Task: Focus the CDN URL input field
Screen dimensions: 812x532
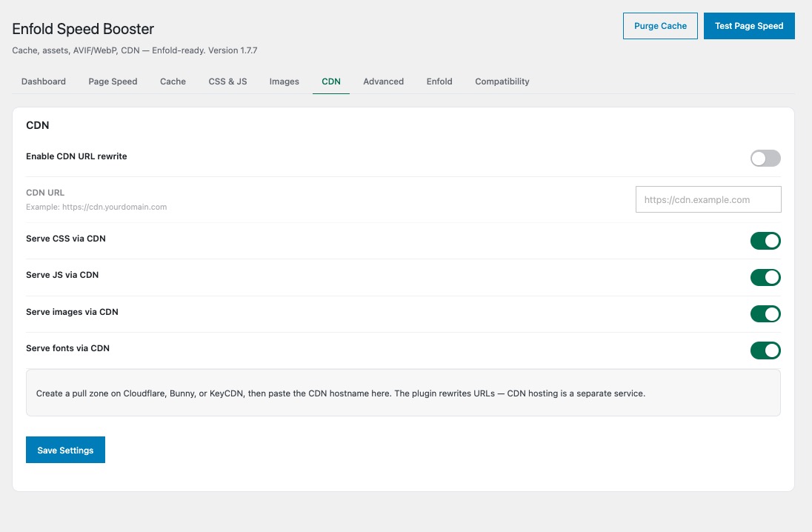Action: coord(708,199)
